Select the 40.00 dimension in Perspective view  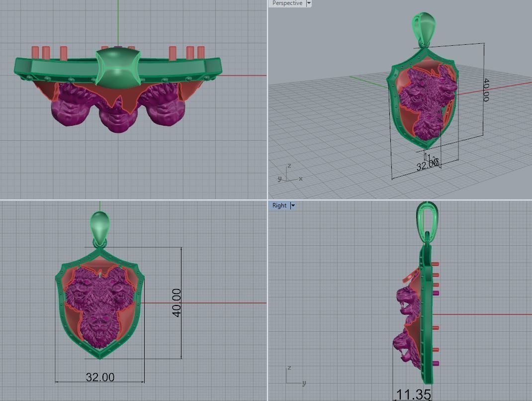point(486,90)
